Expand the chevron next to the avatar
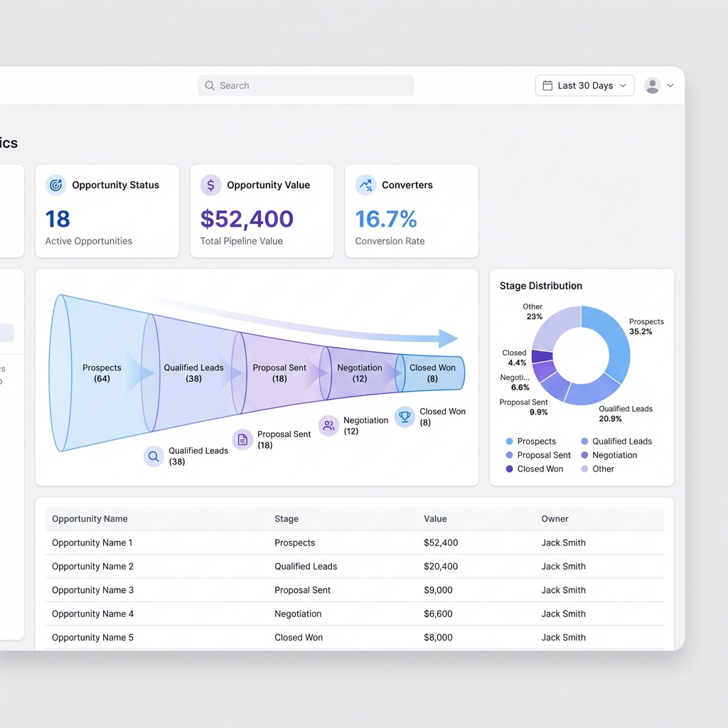 669,85
